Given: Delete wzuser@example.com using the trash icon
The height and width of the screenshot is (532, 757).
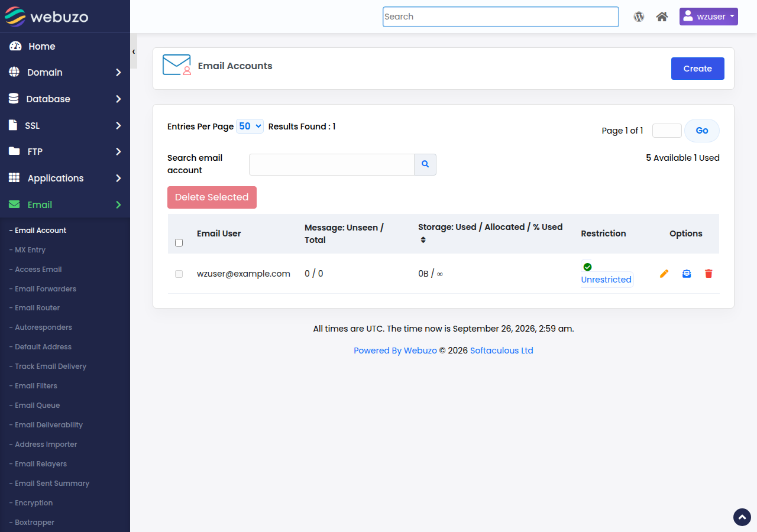Looking at the screenshot, I should pos(709,274).
